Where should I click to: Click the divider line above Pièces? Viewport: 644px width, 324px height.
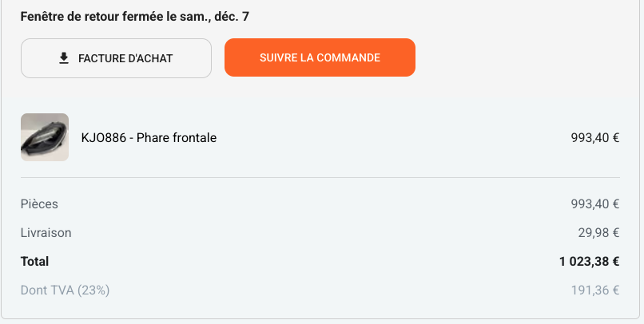pos(320,178)
